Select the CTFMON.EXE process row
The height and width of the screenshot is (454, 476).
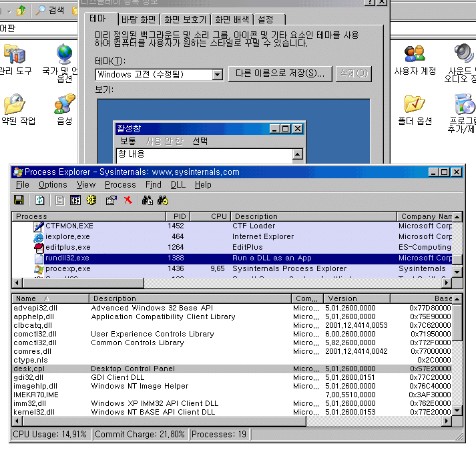(232, 226)
